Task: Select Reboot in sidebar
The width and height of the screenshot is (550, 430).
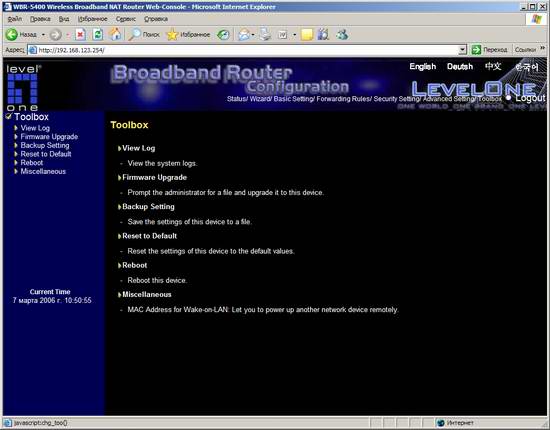Action: coord(32,163)
